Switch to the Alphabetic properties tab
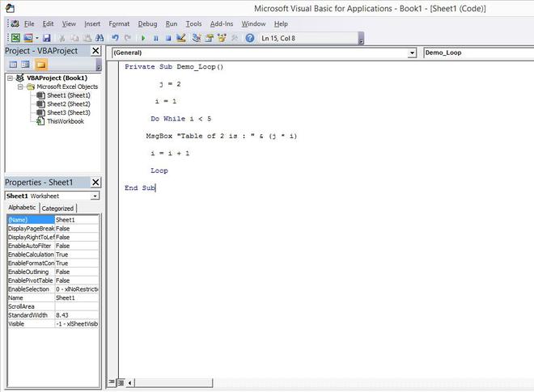The image size is (534, 392). point(22,208)
